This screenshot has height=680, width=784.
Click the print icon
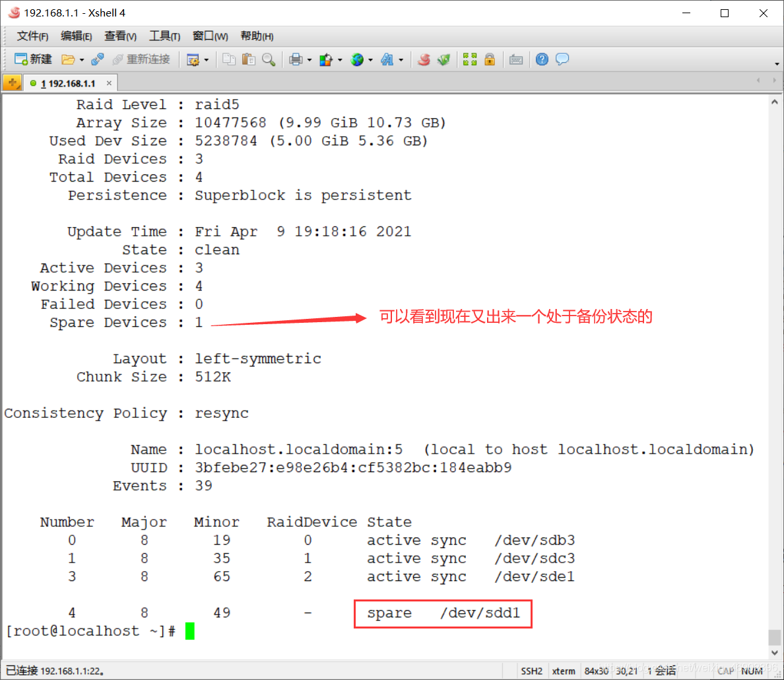296,59
